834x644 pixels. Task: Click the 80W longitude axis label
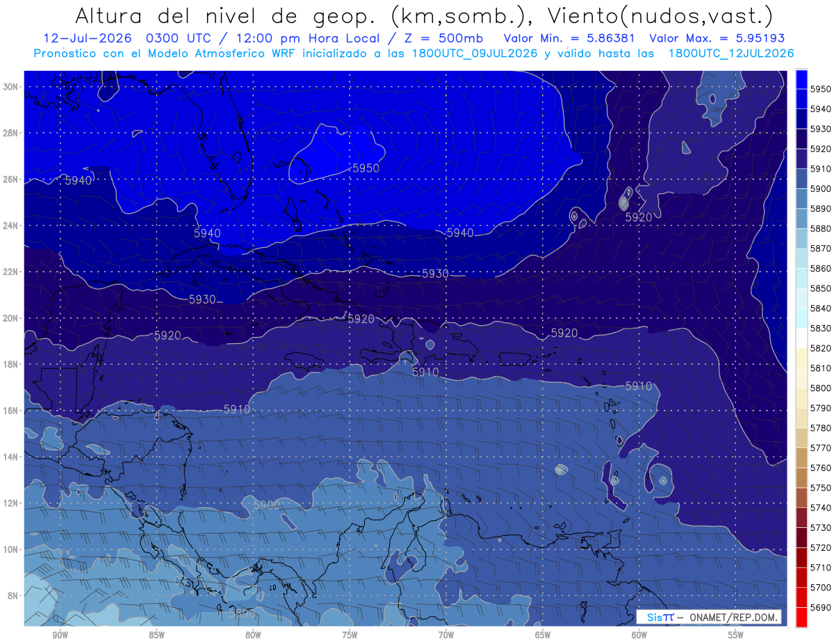coord(253,636)
